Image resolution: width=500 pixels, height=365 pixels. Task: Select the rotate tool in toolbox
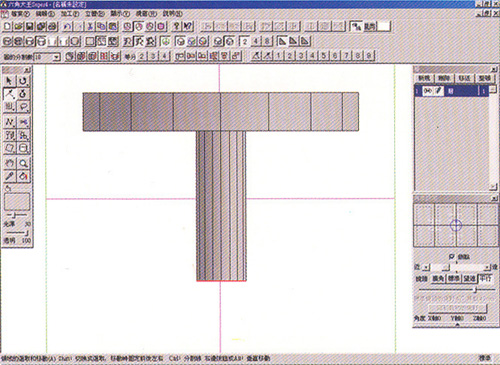tap(23, 81)
